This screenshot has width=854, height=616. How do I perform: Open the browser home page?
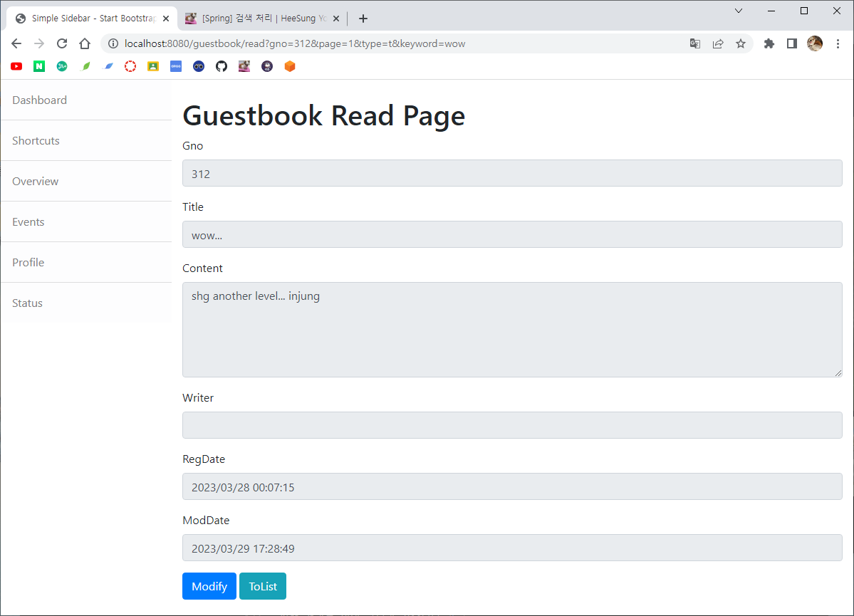click(x=85, y=43)
